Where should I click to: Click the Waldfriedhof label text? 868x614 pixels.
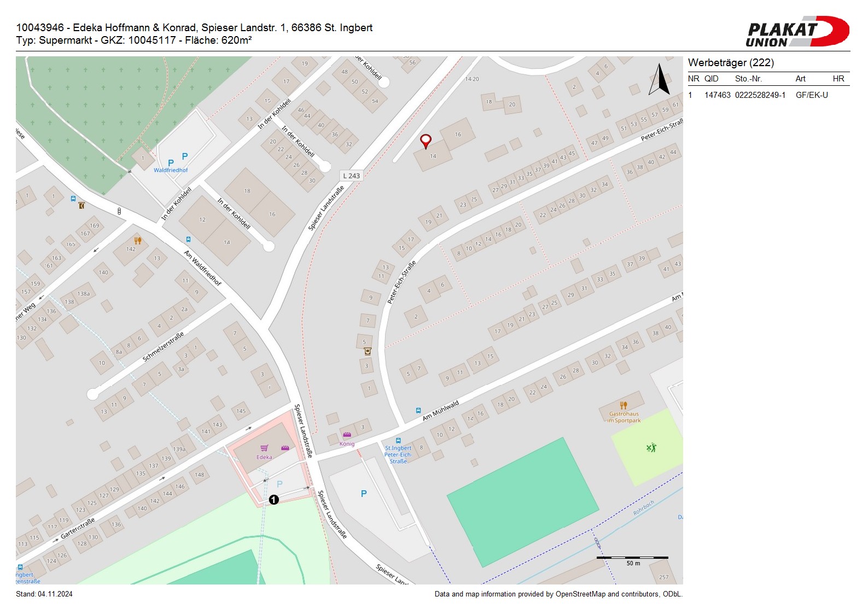pos(171,170)
